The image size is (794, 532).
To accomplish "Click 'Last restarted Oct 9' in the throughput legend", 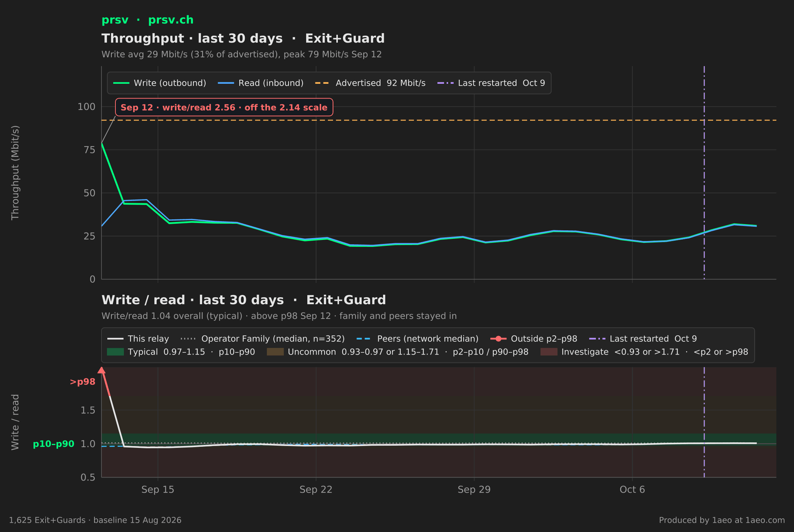I will (x=501, y=83).
